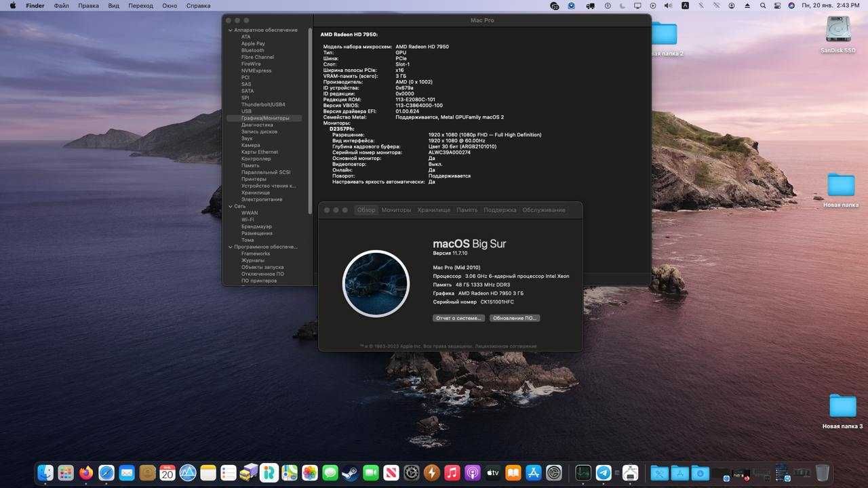
Task: Switch to the Мониторы tab
Action: (x=396, y=210)
